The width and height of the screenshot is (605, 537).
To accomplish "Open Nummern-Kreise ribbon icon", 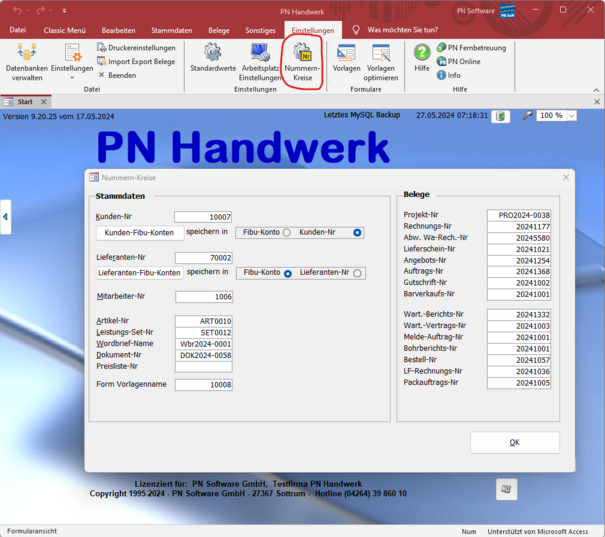I will pyautogui.click(x=302, y=62).
